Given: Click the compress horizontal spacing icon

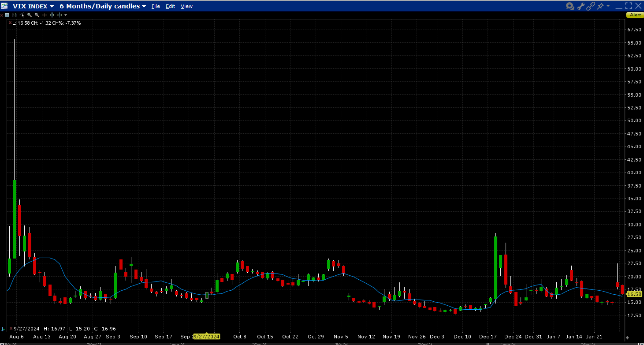Looking at the screenshot, I should coord(59,15).
